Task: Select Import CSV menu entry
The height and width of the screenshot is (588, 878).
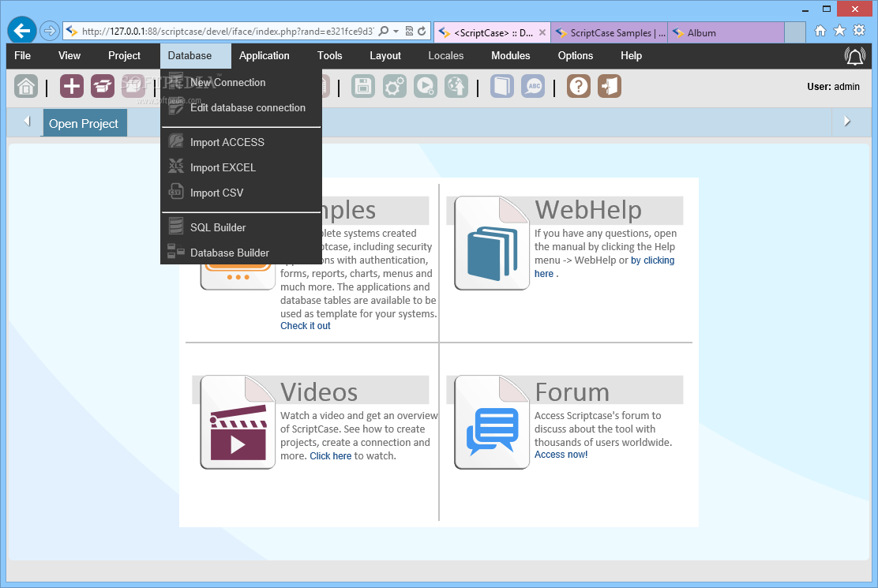Action: (x=242, y=193)
